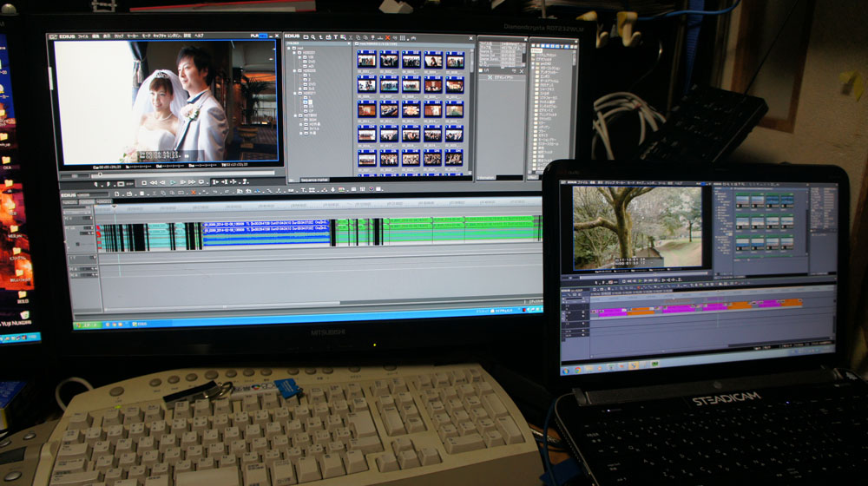Click the red X delete icon in Bin toolbar
The width and height of the screenshot is (868, 486).
pyautogui.click(x=387, y=37)
